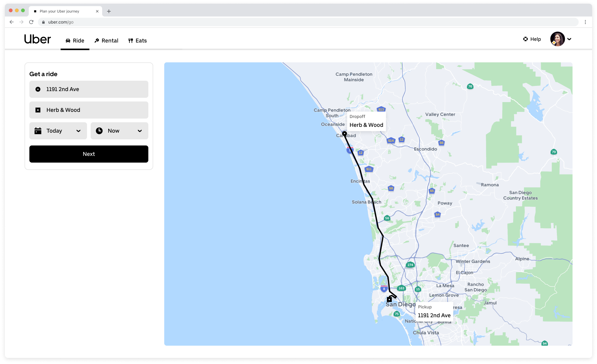Click the Camp Pendleton Mainside label
The height and width of the screenshot is (364, 597).
[x=354, y=77]
